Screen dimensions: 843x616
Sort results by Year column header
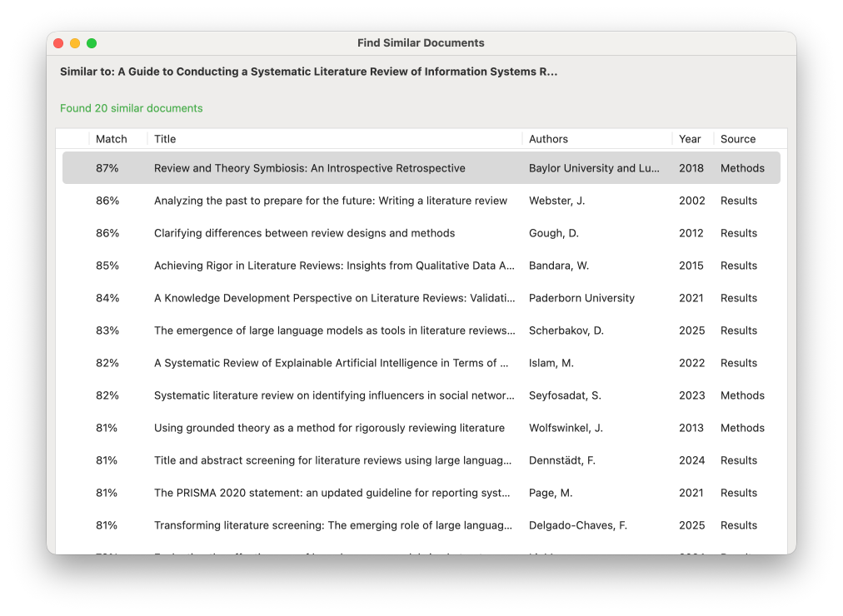tap(690, 139)
